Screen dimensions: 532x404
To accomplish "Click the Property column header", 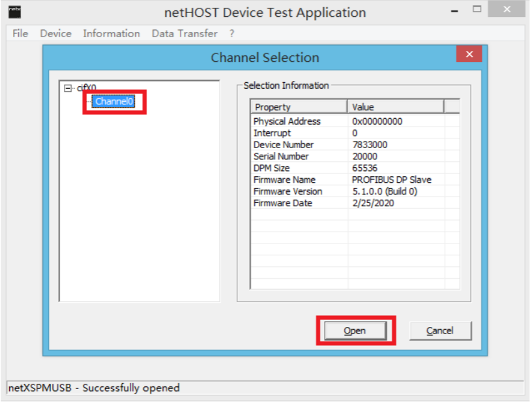I will (299, 107).
